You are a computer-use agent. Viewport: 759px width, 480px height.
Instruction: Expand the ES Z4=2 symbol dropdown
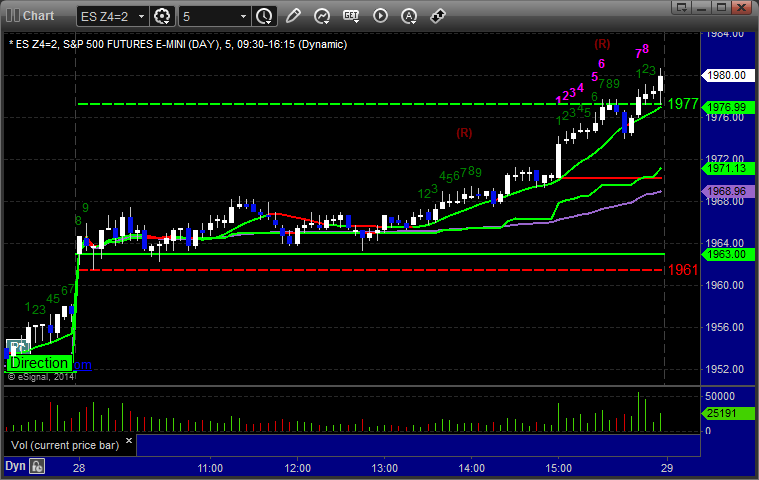tap(141, 16)
